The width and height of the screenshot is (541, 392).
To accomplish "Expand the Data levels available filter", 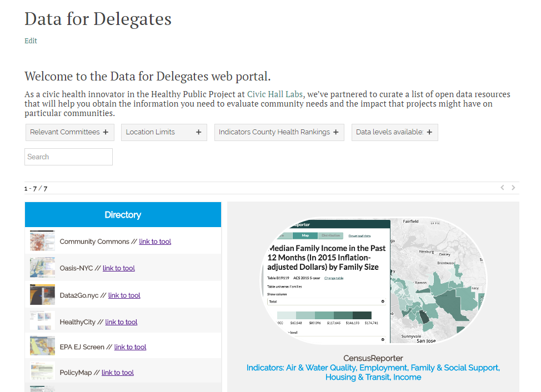I will [394, 132].
